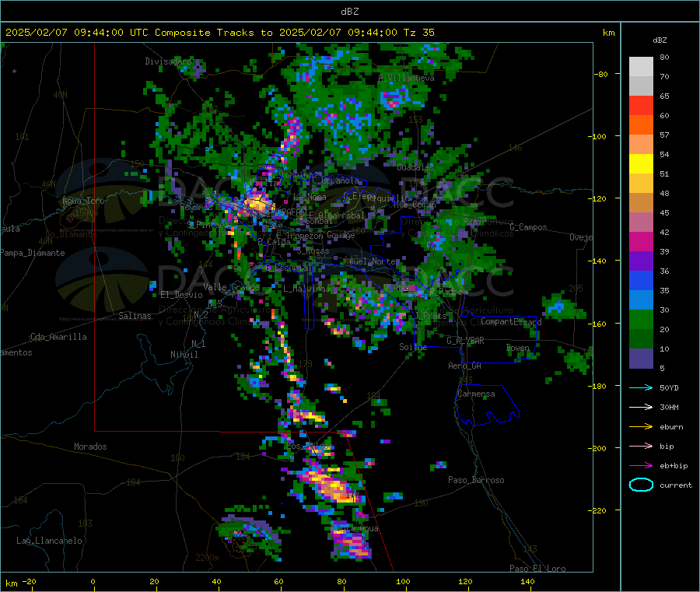The height and width of the screenshot is (592, 700).
Task: Click the Bowen place label
Action: 517,348
